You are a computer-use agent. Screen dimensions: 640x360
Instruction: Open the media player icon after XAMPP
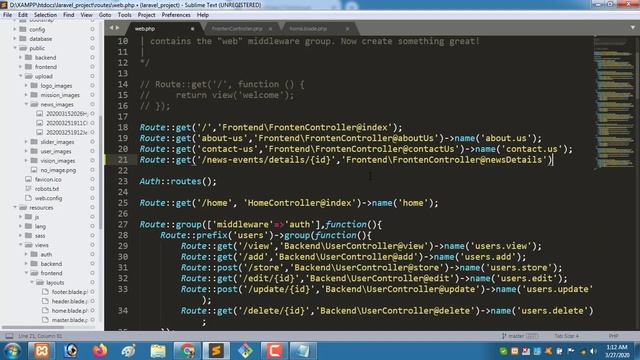71,351
